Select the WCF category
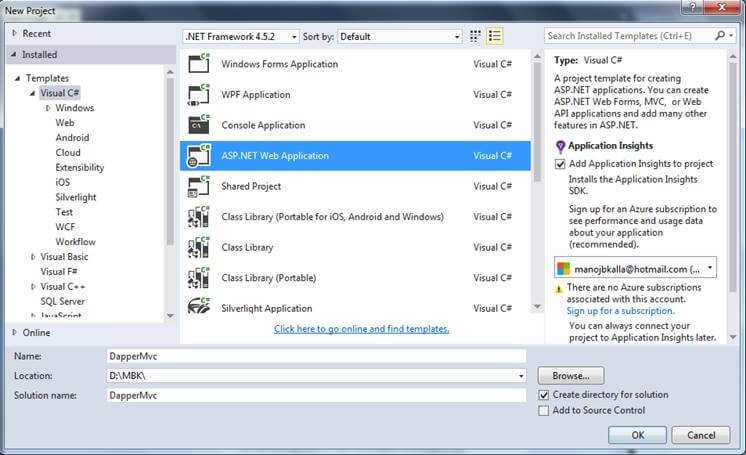 (65, 227)
